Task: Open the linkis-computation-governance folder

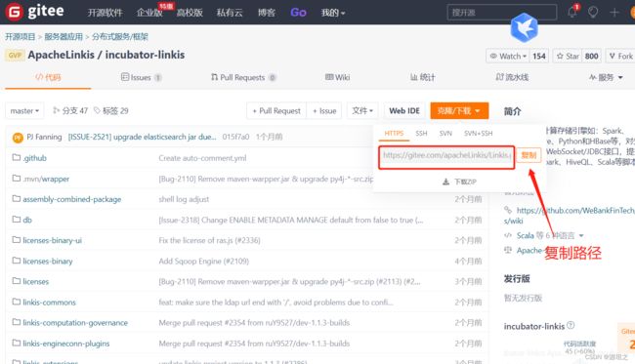Action: pos(75,323)
